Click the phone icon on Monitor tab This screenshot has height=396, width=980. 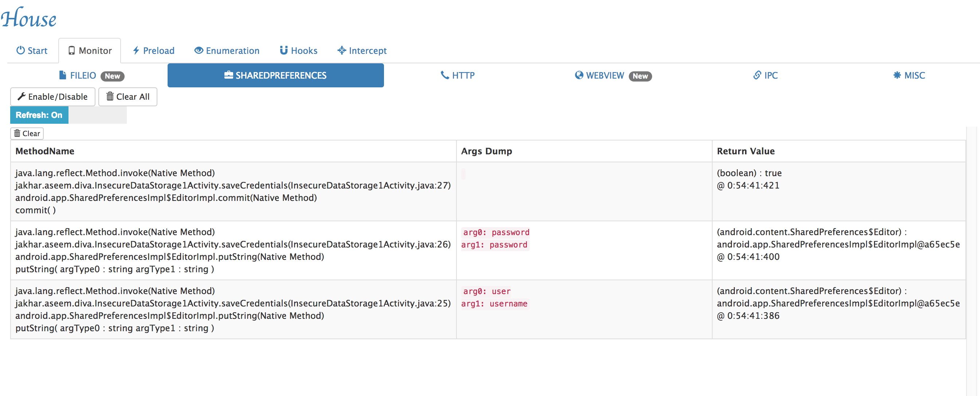71,51
